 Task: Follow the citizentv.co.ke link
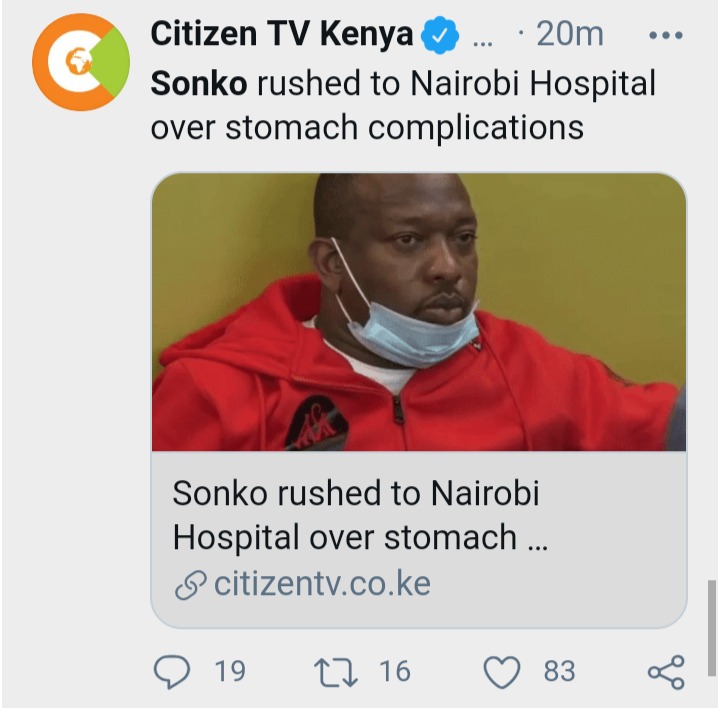[322, 583]
